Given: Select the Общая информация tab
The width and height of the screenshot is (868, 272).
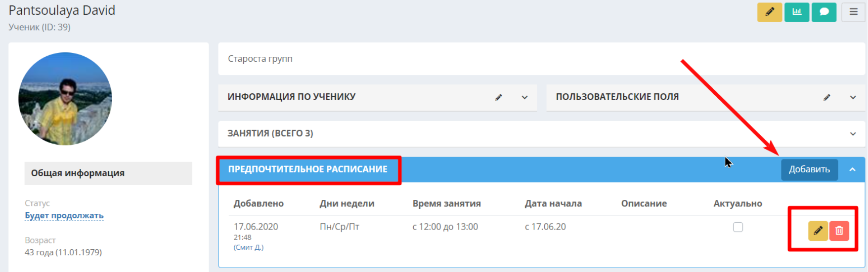Looking at the screenshot, I should 108,173.
